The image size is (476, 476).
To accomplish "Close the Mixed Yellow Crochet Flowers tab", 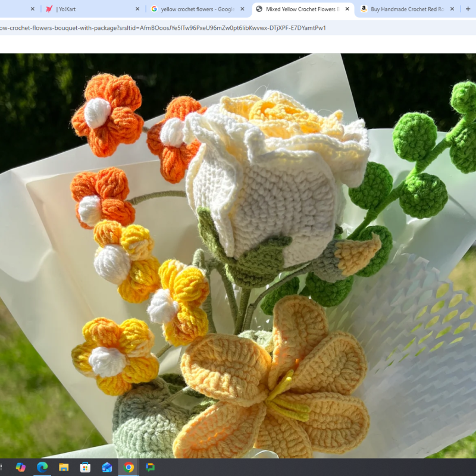I will (x=347, y=9).
